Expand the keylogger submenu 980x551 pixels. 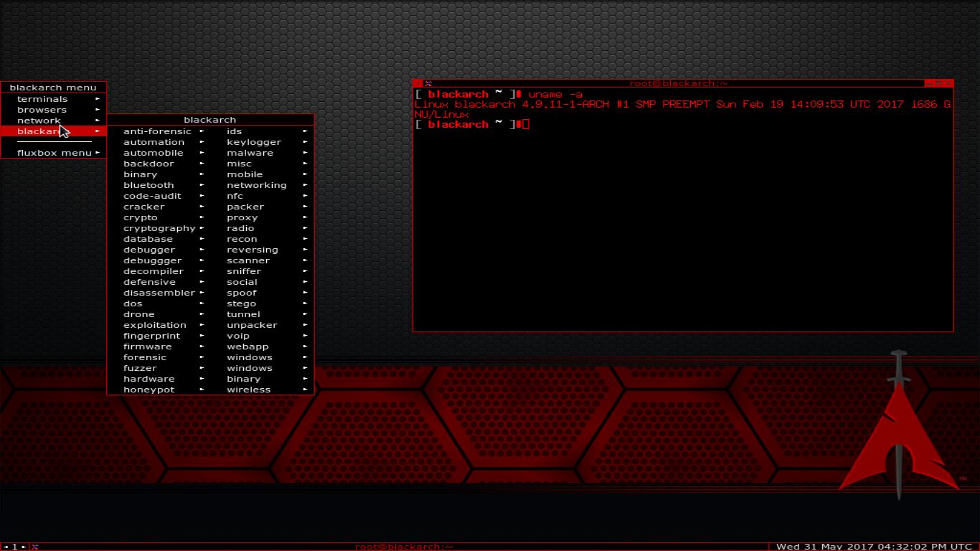tap(254, 142)
